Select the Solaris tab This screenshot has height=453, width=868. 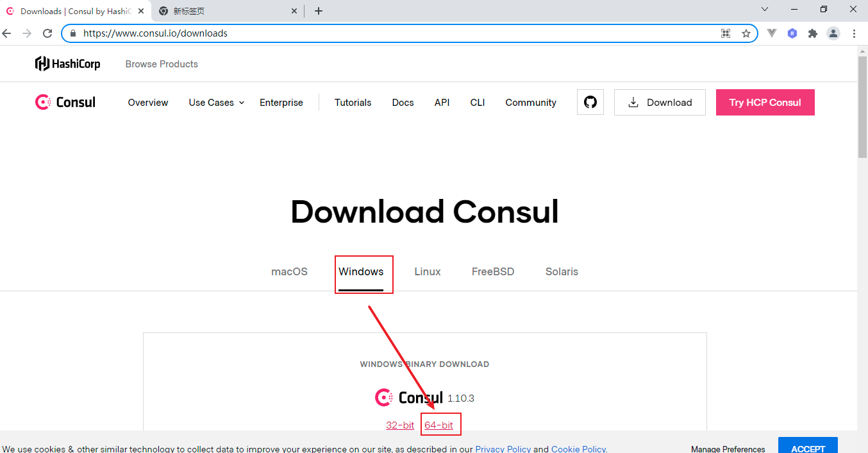click(x=562, y=271)
